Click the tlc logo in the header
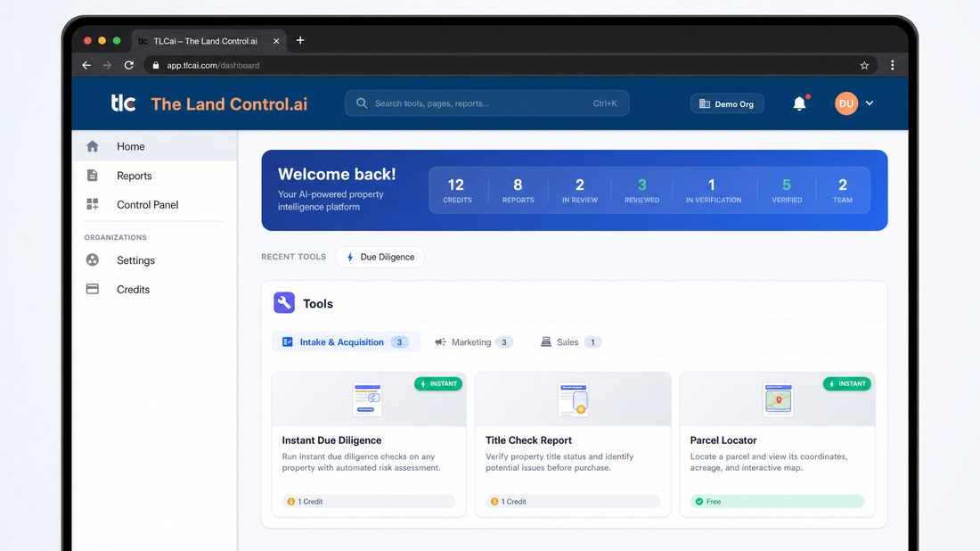 click(123, 103)
